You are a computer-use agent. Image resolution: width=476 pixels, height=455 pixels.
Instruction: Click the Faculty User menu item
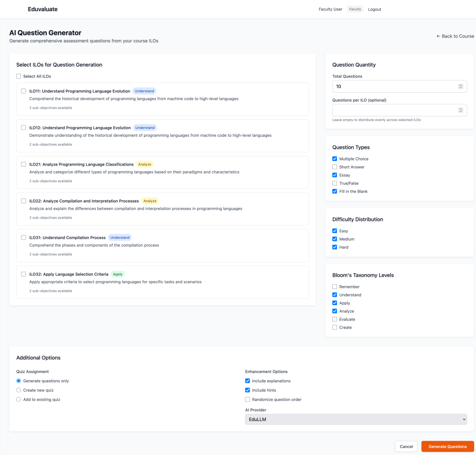[331, 9]
